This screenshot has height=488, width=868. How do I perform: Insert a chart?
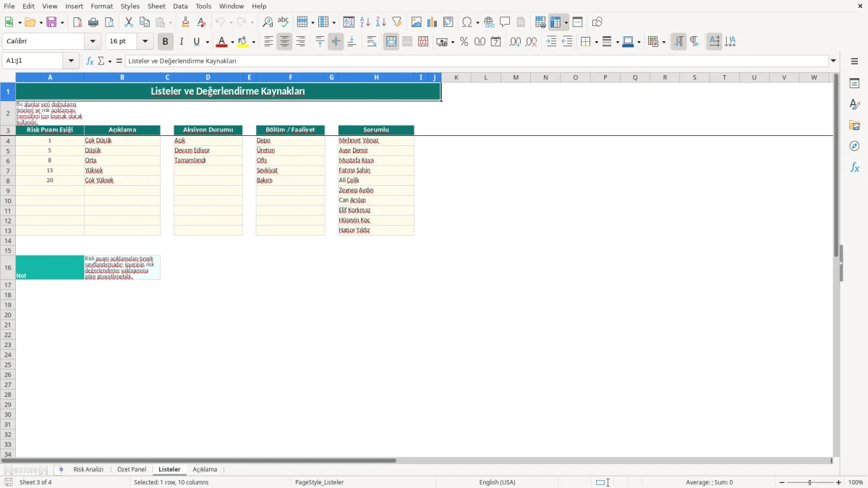[433, 22]
